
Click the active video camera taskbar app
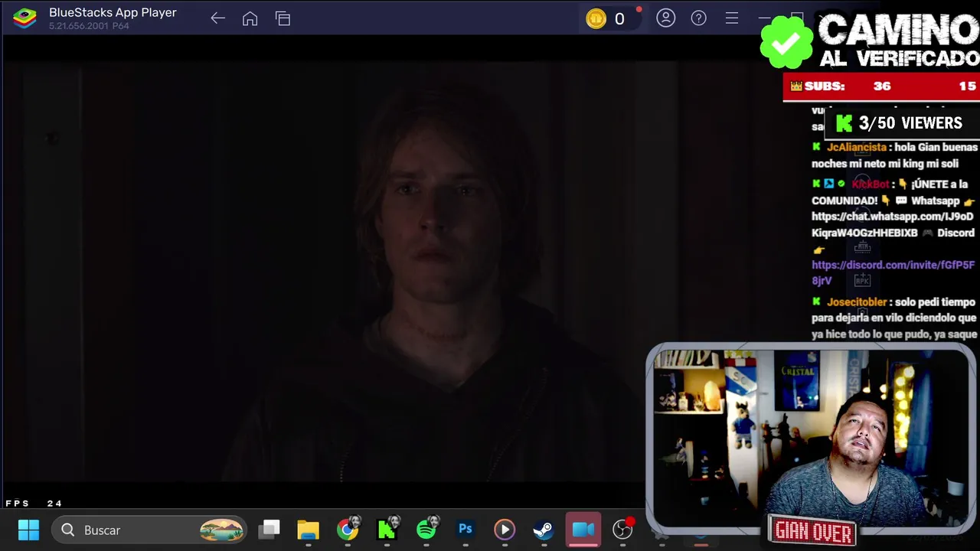(583, 530)
